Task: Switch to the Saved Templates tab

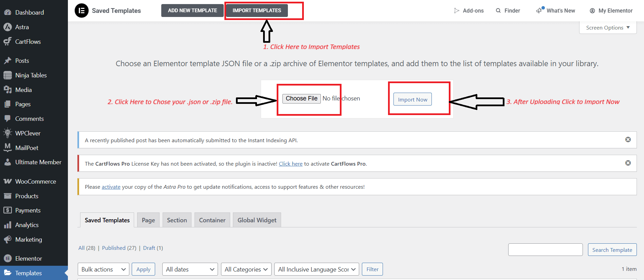Action: pos(107,220)
